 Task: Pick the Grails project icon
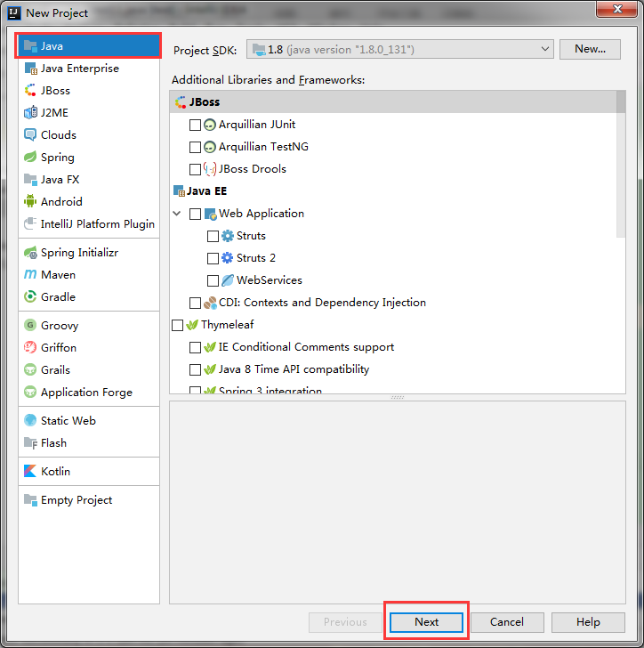(x=30, y=370)
